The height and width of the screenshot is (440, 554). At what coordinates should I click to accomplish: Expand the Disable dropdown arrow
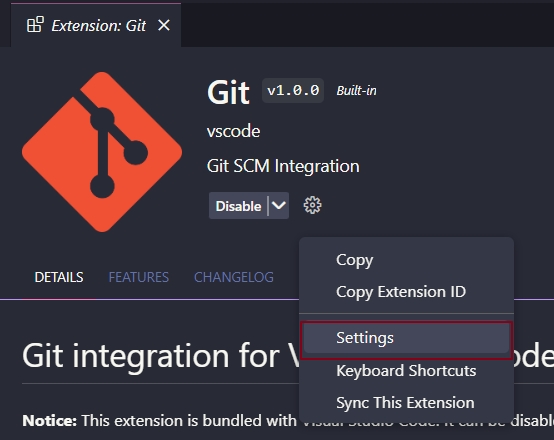279,206
